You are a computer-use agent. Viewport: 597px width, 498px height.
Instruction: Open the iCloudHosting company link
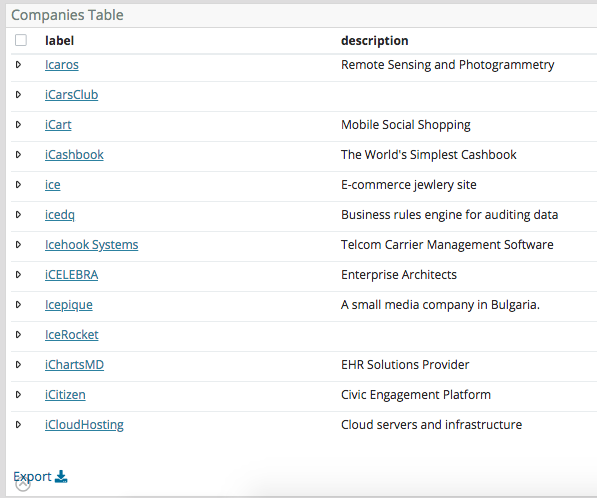tap(84, 425)
